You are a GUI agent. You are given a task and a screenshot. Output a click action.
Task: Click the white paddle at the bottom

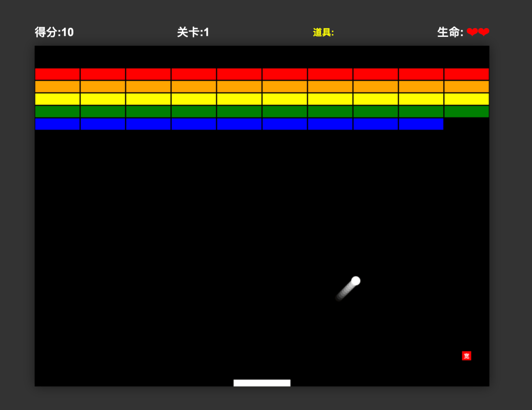pos(262,383)
